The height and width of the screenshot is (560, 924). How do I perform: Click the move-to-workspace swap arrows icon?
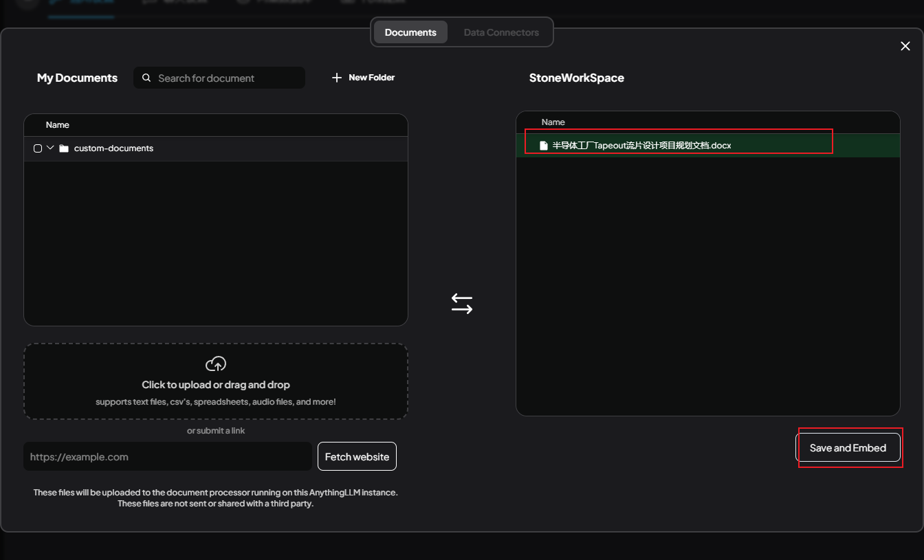click(462, 304)
